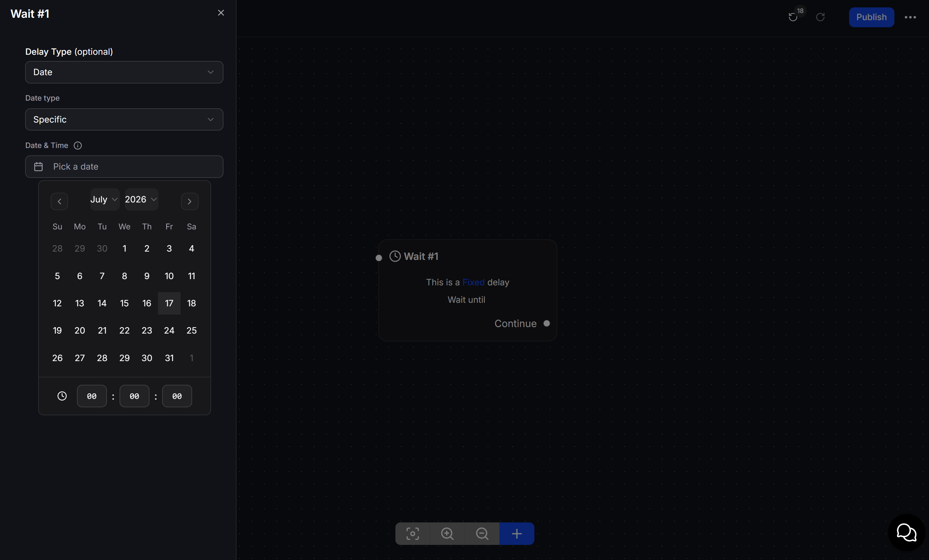Click the Pick a date field
Image resolution: width=929 pixels, height=560 pixels.
(x=124, y=167)
